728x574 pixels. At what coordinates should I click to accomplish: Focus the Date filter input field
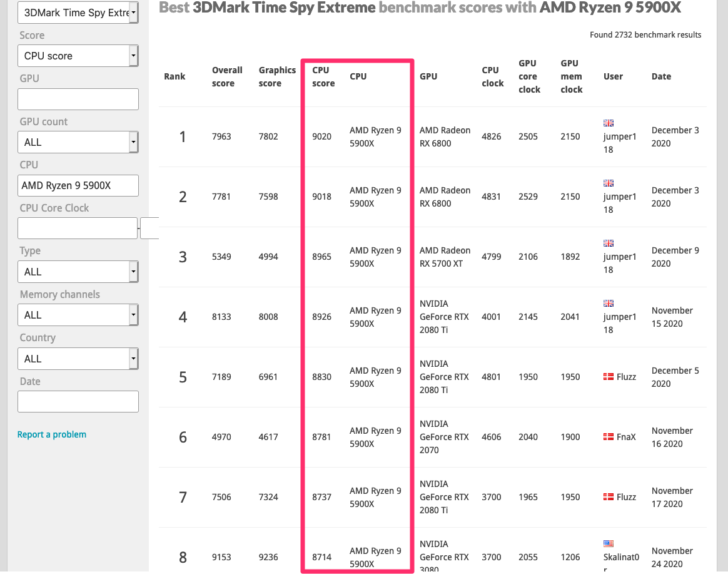78,402
